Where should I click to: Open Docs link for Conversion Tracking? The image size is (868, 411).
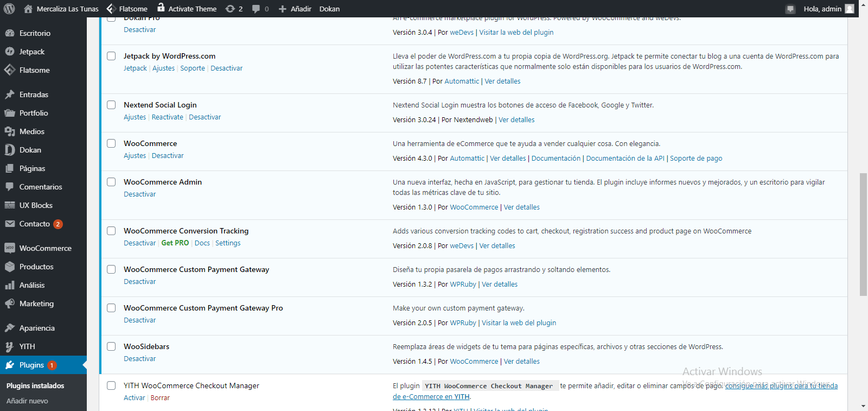pyautogui.click(x=202, y=243)
